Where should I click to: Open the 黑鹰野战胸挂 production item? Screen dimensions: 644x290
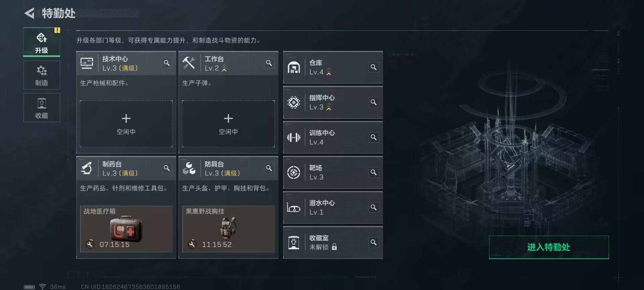(228, 229)
